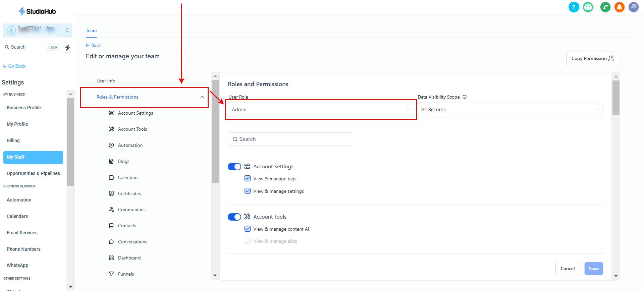The width and height of the screenshot is (644, 291).
Task: Open notifications bell icon
Action: [620, 7]
